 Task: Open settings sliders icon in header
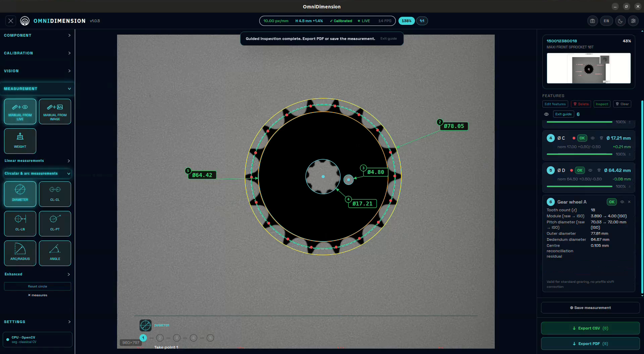633,21
